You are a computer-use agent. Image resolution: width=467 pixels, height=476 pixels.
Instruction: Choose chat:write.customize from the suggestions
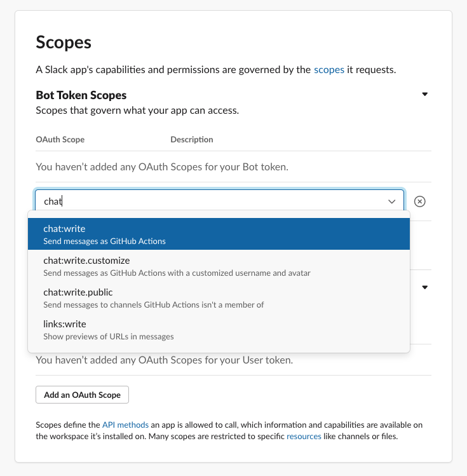(x=219, y=266)
